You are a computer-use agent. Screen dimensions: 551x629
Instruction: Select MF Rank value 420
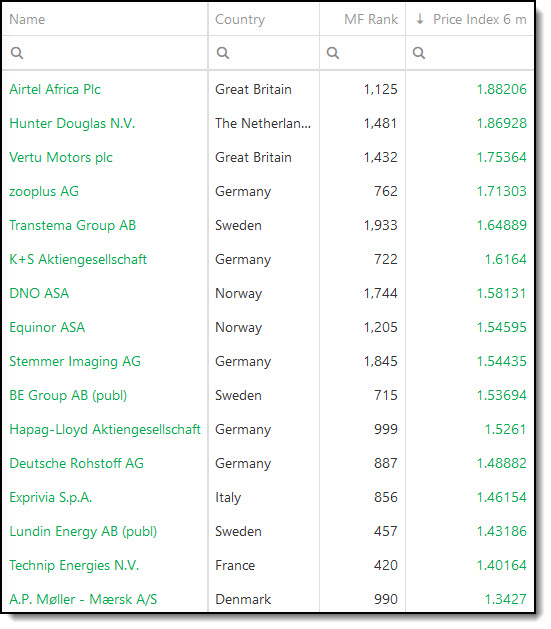[386, 566]
